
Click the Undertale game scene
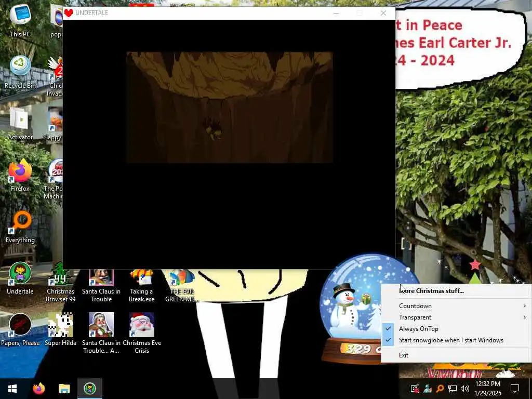(x=230, y=107)
